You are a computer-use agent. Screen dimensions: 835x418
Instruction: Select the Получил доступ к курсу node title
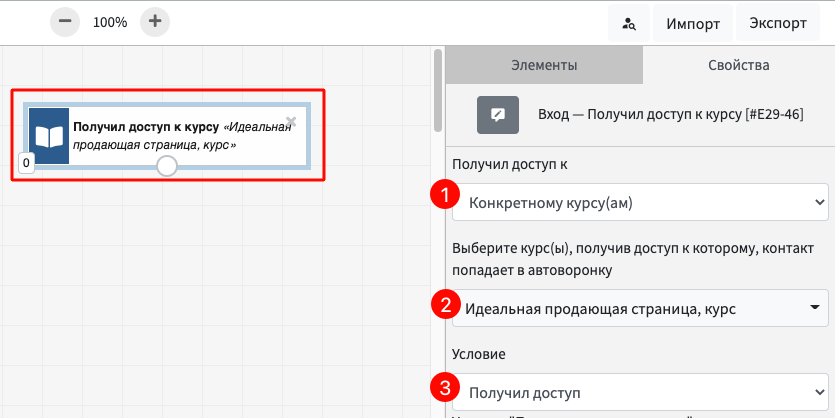pos(146,128)
